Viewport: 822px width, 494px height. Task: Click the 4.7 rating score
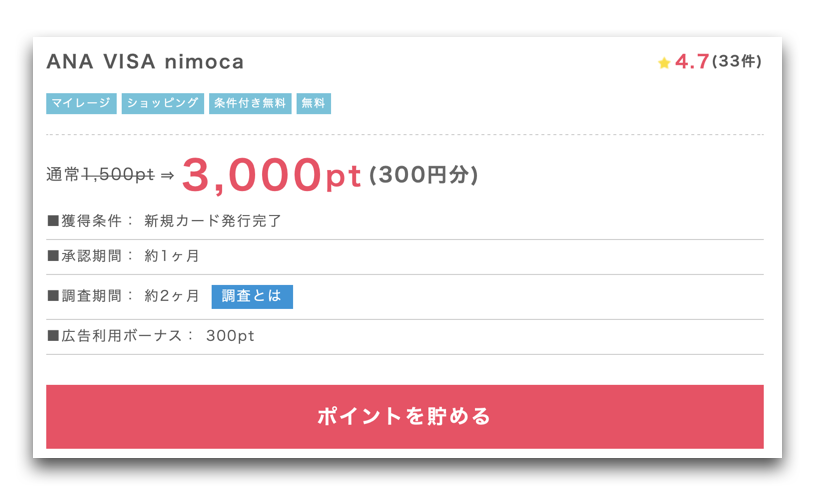coord(692,62)
